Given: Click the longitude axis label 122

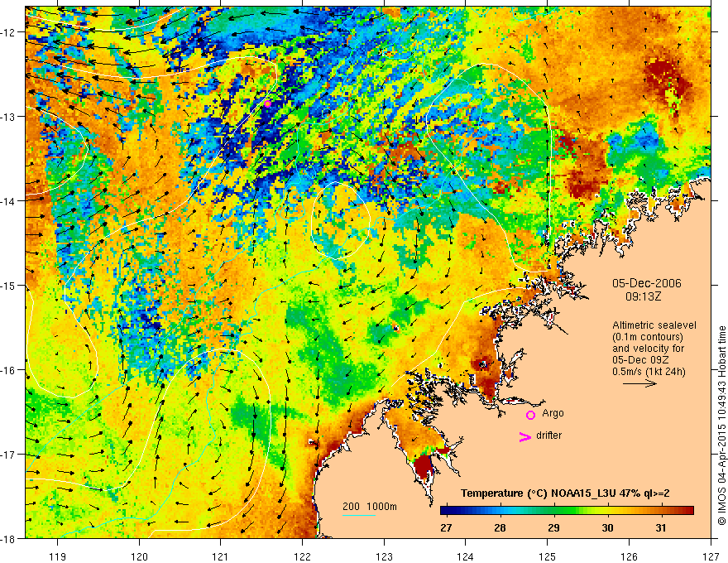Looking at the screenshot, I should point(302,556).
